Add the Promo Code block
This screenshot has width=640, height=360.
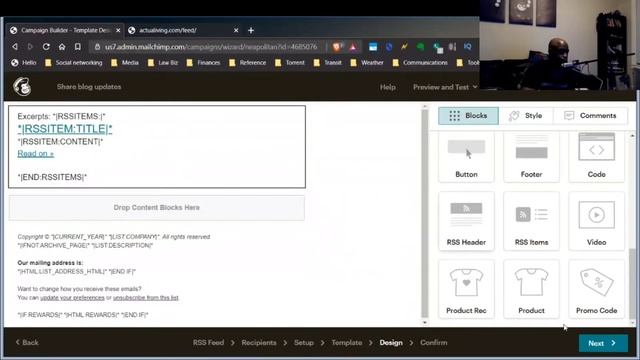pos(596,289)
